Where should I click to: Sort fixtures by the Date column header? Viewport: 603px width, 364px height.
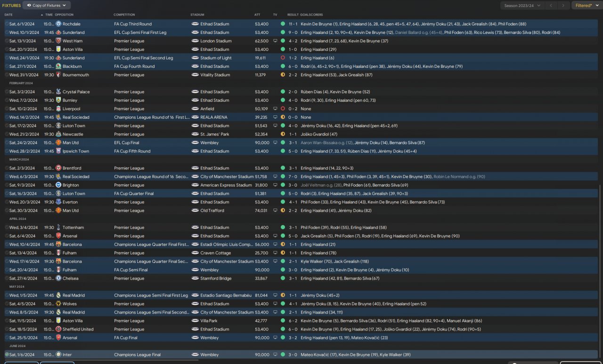[x=8, y=15]
